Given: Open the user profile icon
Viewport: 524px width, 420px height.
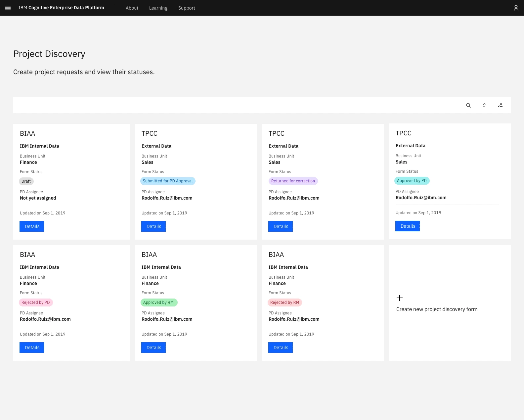Looking at the screenshot, I should [x=516, y=8].
